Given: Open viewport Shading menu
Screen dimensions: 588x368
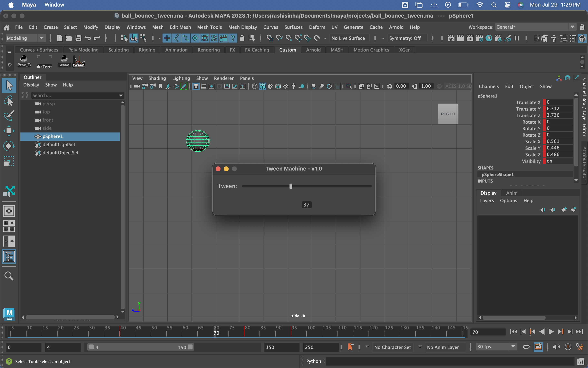Looking at the screenshot, I should coord(157,78).
